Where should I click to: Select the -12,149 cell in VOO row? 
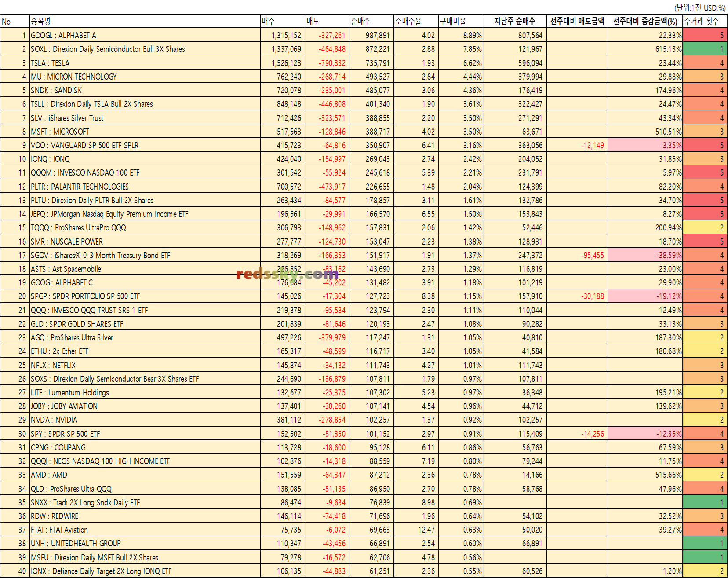pos(577,145)
